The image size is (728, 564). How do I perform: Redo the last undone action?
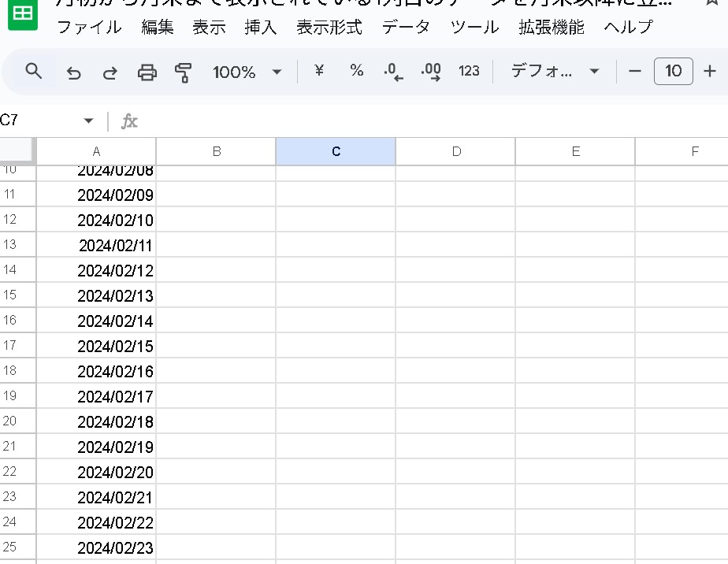pos(110,72)
